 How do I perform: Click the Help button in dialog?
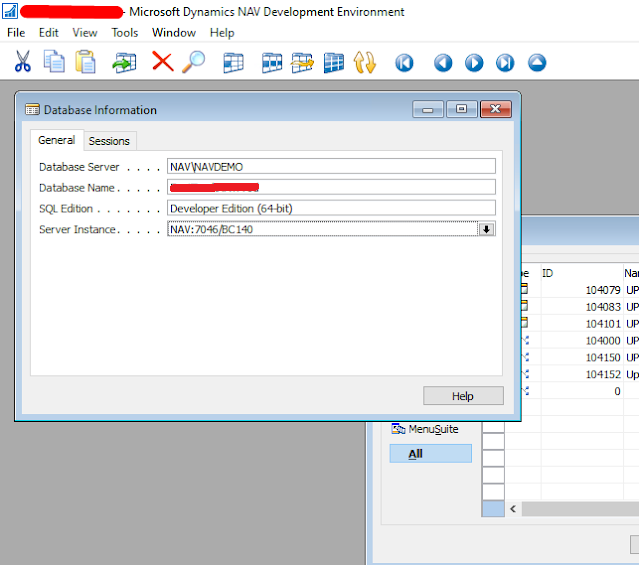(x=463, y=396)
